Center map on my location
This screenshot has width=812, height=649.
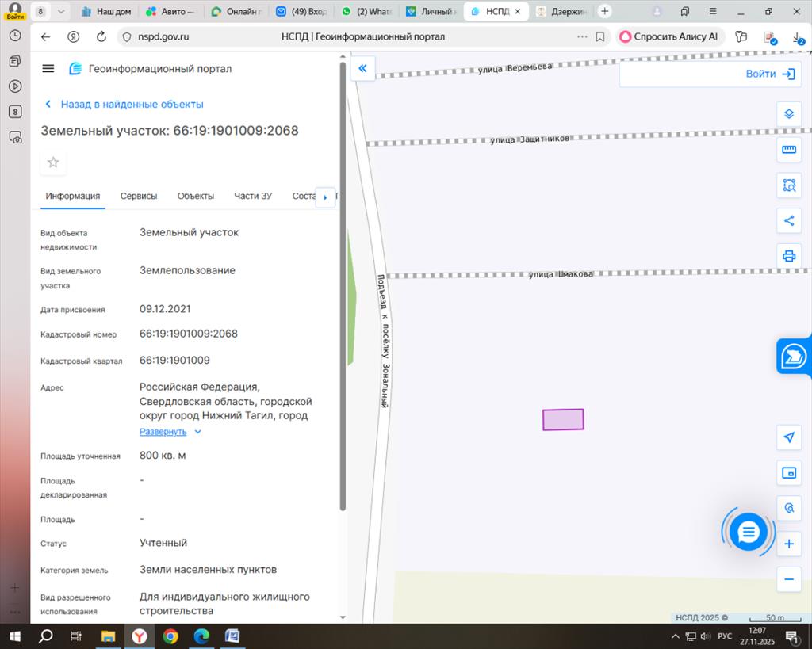click(788, 437)
